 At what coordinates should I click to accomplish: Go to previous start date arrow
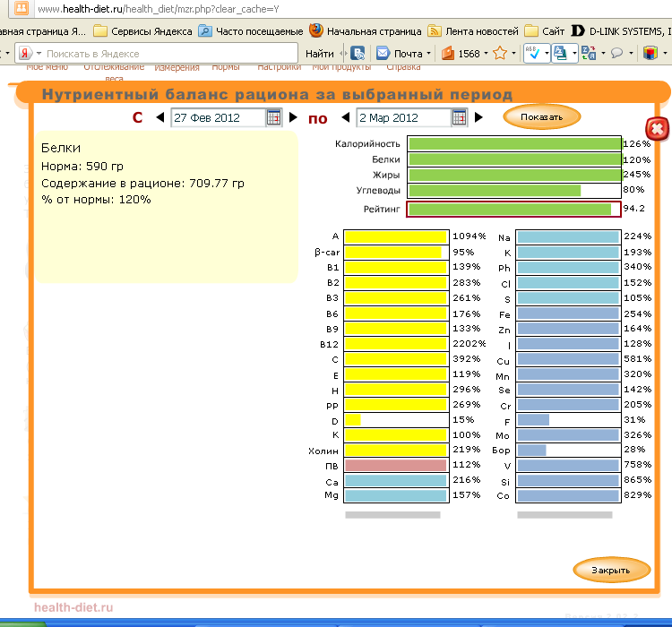(x=160, y=117)
